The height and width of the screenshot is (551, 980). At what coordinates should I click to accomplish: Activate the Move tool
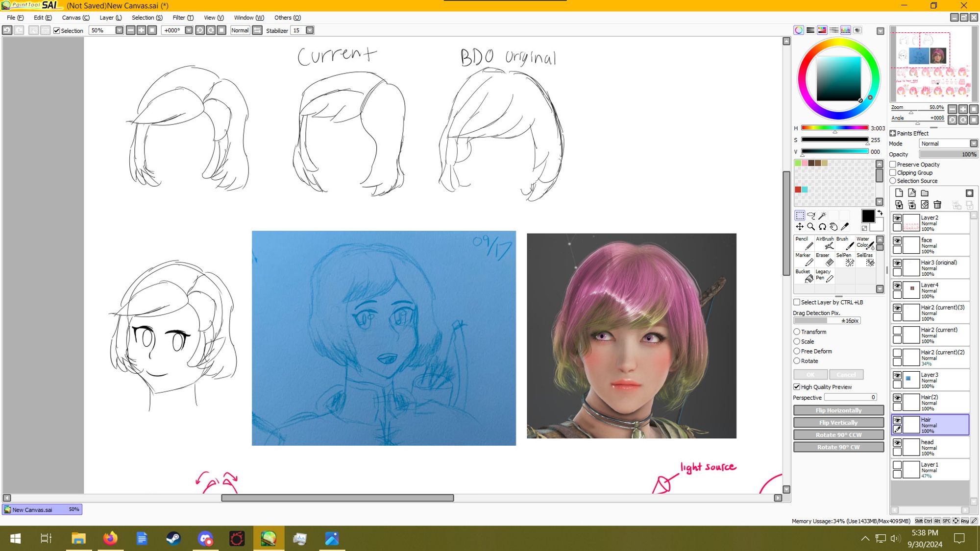coord(800,227)
